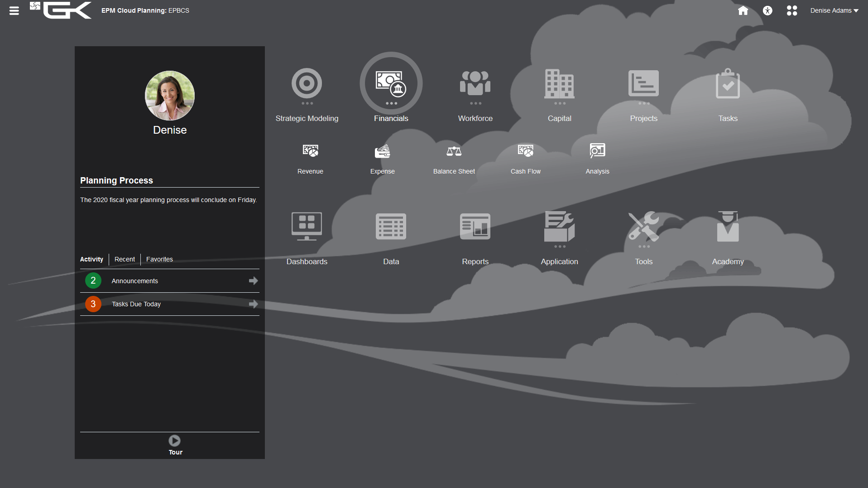This screenshot has height=488, width=868.
Task: Open the Workforce cluster icon
Action: point(475,83)
